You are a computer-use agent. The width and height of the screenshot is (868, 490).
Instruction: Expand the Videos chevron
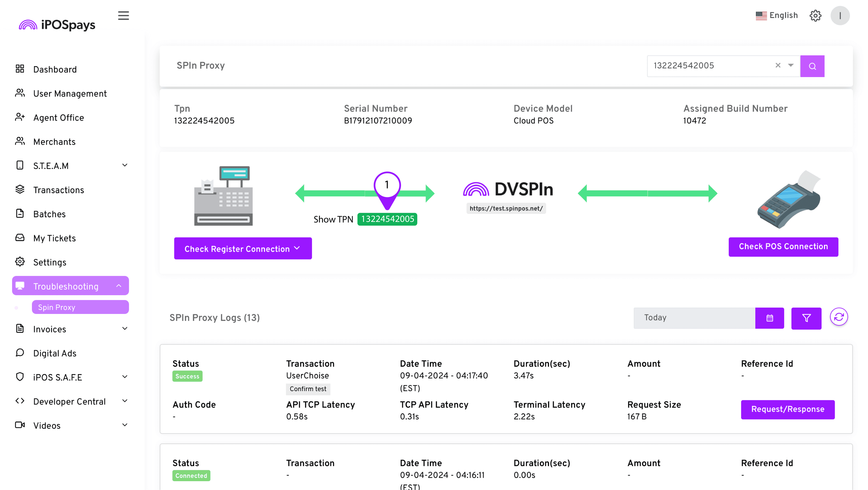coord(125,425)
